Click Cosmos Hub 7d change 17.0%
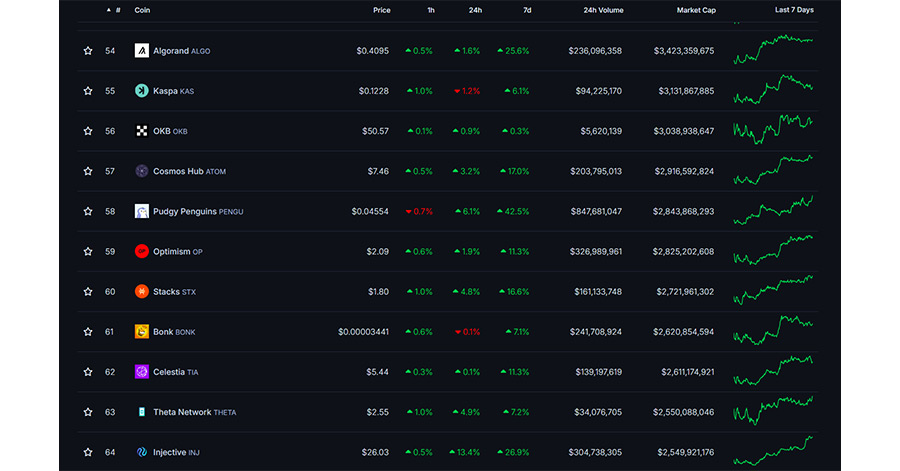Viewport: 900px width, 471px height. click(515, 172)
